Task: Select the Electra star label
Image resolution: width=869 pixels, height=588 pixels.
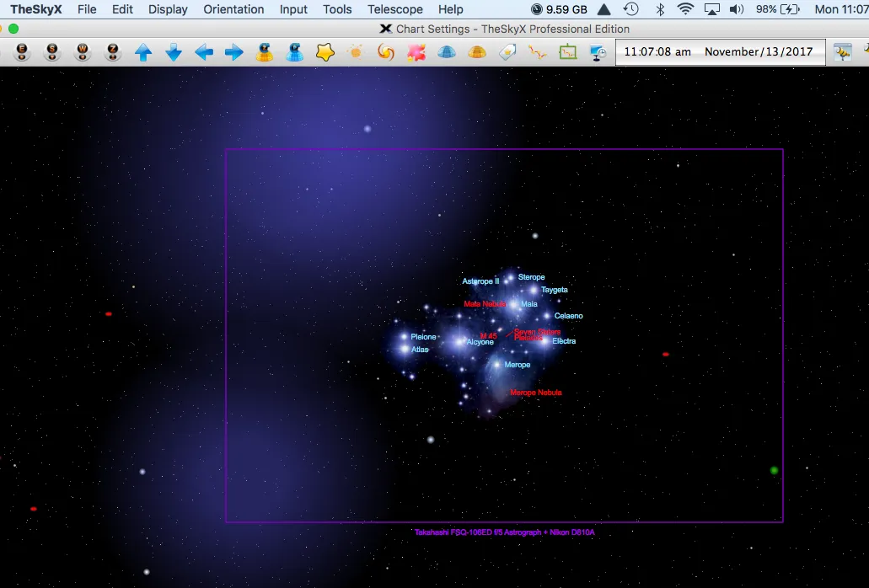Action: [564, 341]
